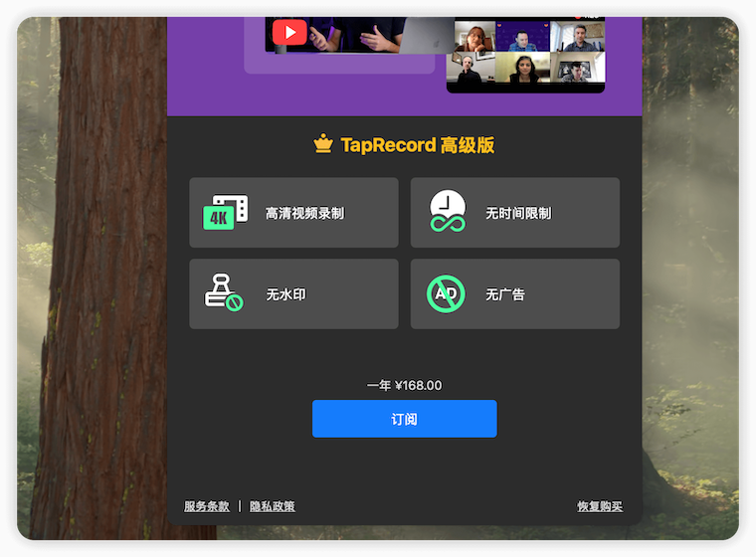Select the 无时间限制 feature label
The image size is (756, 557).
(x=518, y=213)
